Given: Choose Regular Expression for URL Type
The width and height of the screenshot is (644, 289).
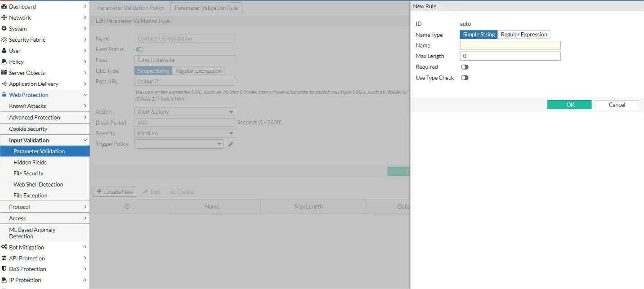Looking at the screenshot, I should point(198,71).
